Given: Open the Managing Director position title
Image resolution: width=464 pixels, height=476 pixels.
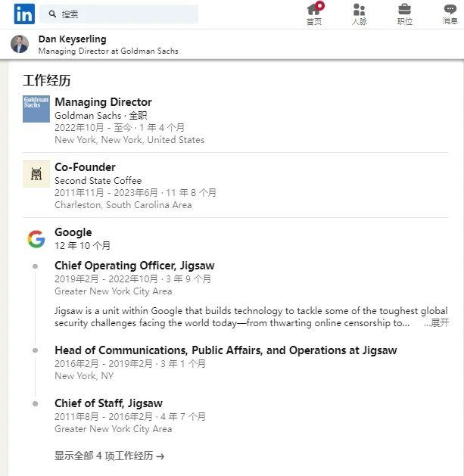Looking at the screenshot, I should pyautogui.click(x=103, y=102).
